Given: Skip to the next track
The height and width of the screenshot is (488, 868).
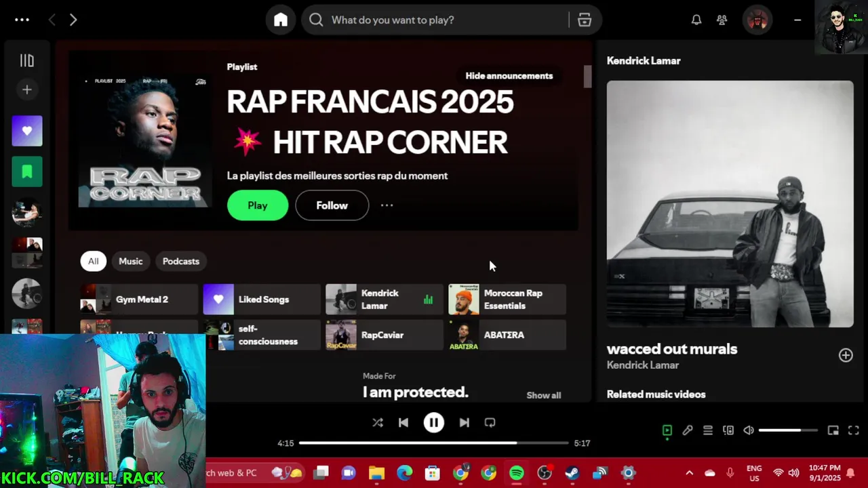Looking at the screenshot, I should coord(465,423).
